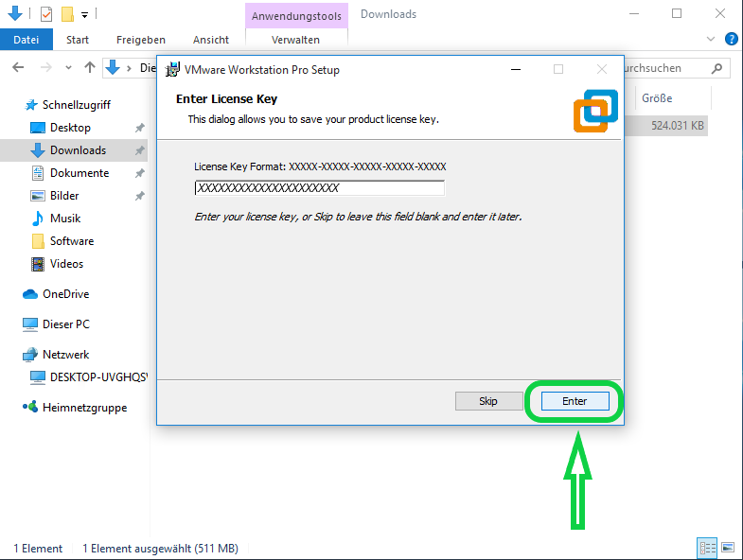This screenshot has height=560, width=743.
Task: Click quick access download arrow icon in title bar
Action: click(x=15, y=13)
